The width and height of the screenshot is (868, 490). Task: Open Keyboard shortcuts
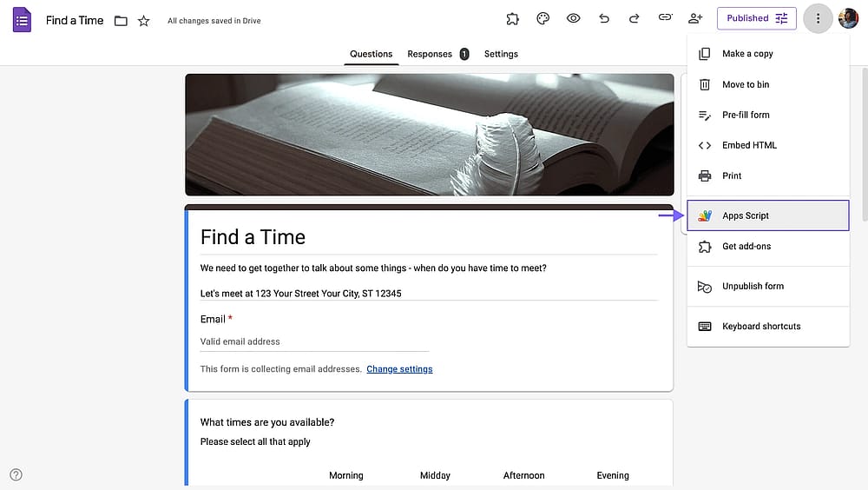tap(768, 326)
